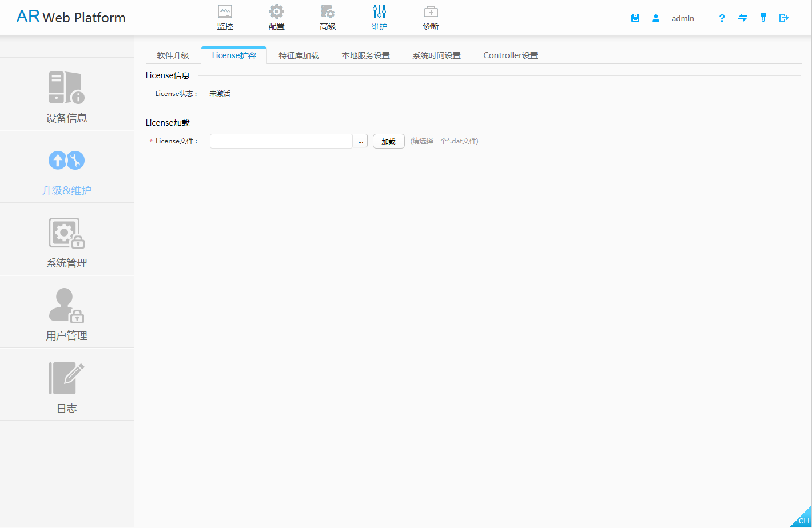812x528 pixels.
Task: Open the help question mark icon
Action: pos(722,18)
